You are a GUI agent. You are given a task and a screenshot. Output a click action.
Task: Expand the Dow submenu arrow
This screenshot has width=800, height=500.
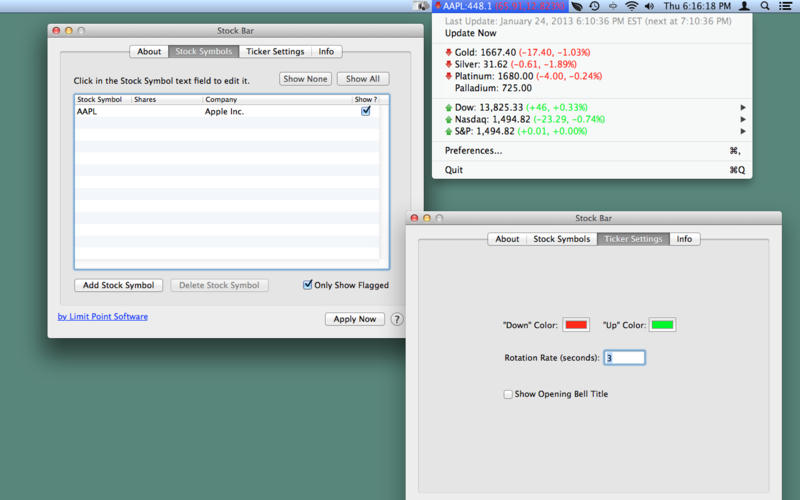pyautogui.click(x=743, y=107)
